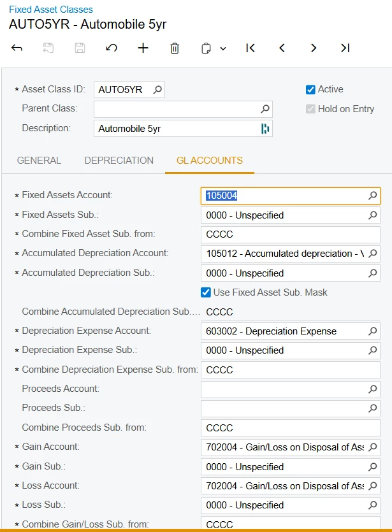The width and height of the screenshot is (392, 532).
Task: Open the clipboard dropdown arrow
Action: coord(223,48)
